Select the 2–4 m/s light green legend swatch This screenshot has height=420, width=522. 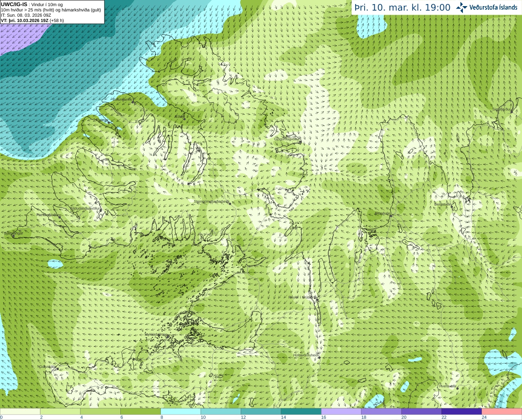(60, 411)
